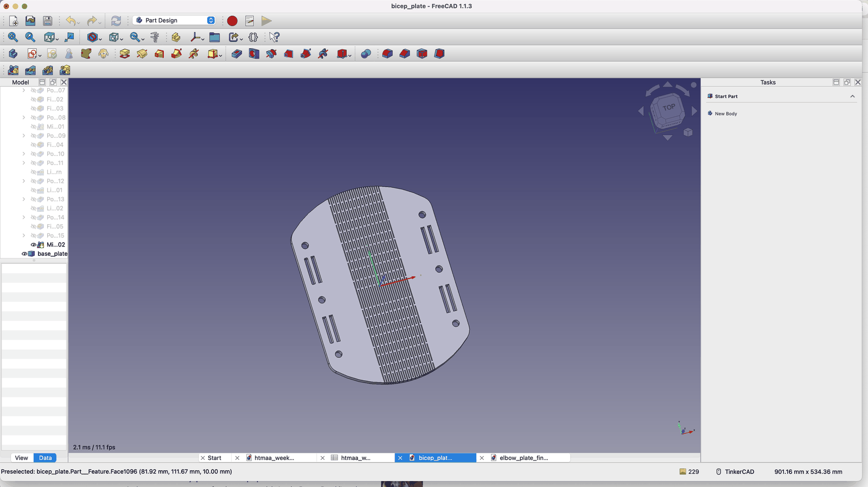This screenshot has height=487, width=868.
Task: Click the What's This help cursor icon
Action: tap(275, 37)
